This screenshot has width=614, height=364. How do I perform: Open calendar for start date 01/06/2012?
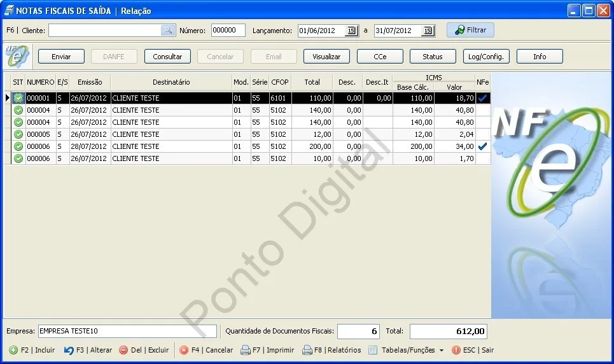coord(351,31)
